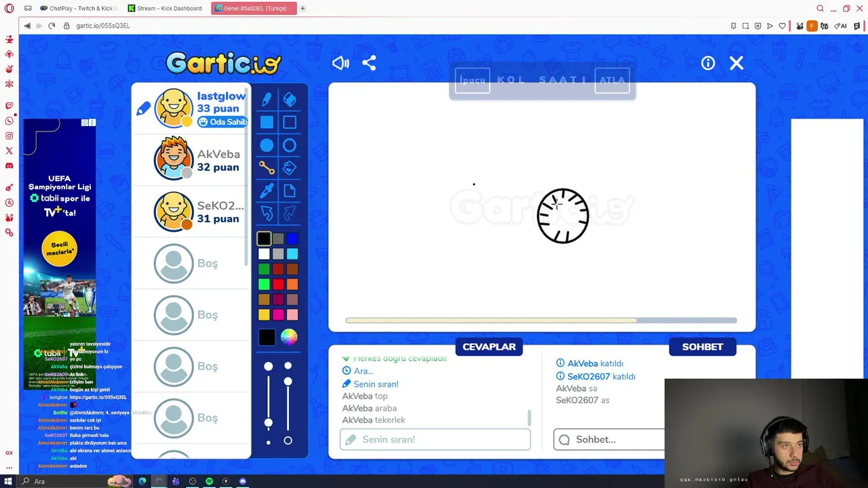Screen dimensions: 868x488
Task: Open Instagram in the Opera sidebar
Action: click(x=9, y=136)
